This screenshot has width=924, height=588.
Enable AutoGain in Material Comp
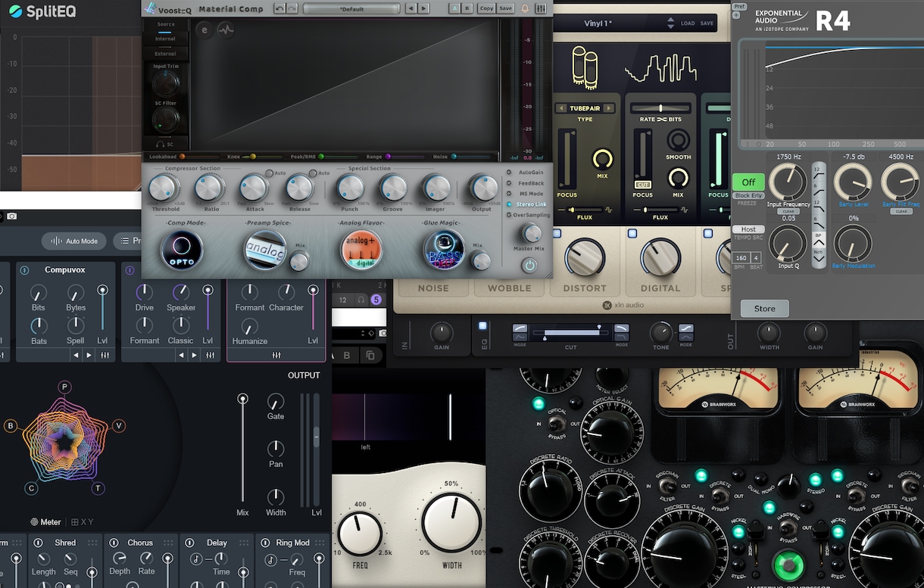point(526,173)
